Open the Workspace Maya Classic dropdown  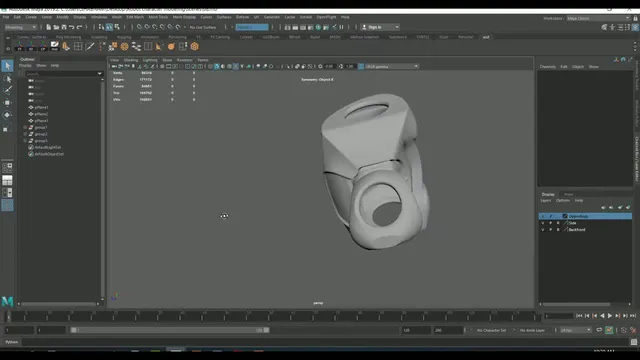(598, 18)
